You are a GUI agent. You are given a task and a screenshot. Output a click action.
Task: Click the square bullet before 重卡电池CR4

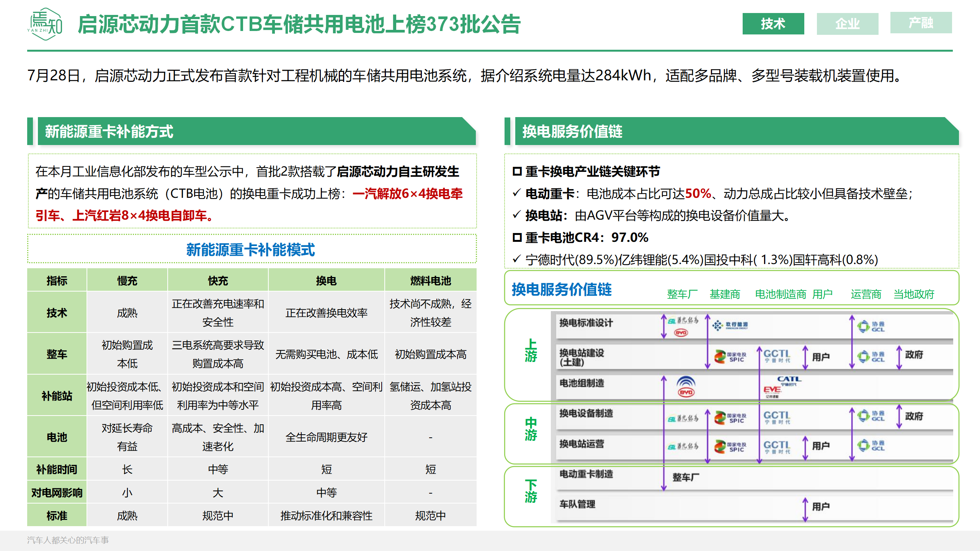517,238
